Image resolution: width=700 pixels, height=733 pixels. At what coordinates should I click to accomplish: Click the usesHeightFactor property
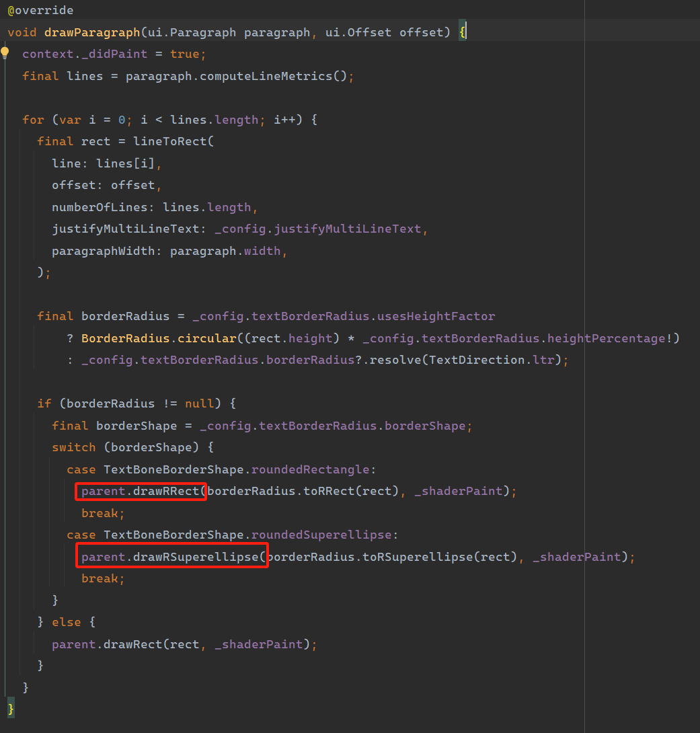click(436, 317)
